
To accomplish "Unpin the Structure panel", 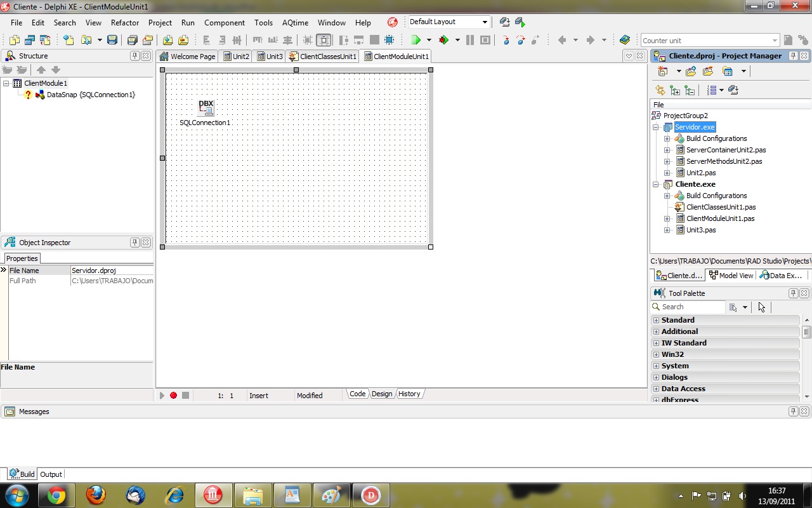I will click(134, 56).
